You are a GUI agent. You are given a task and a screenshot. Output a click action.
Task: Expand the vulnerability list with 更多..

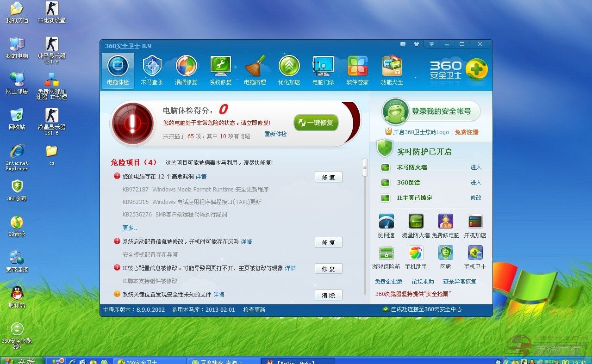point(130,228)
